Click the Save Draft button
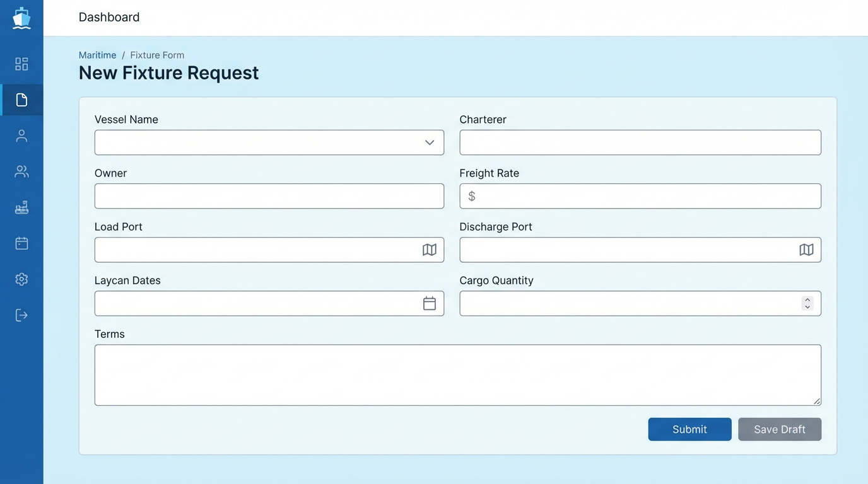This screenshot has height=484, width=868. pos(779,429)
